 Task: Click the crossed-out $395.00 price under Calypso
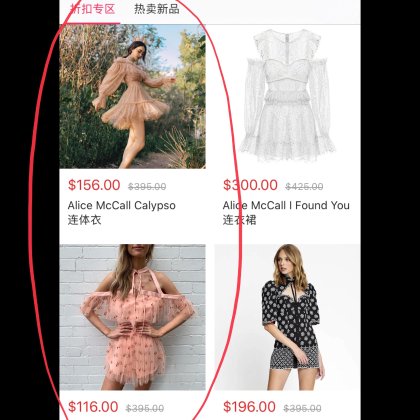[x=147, y=186]
